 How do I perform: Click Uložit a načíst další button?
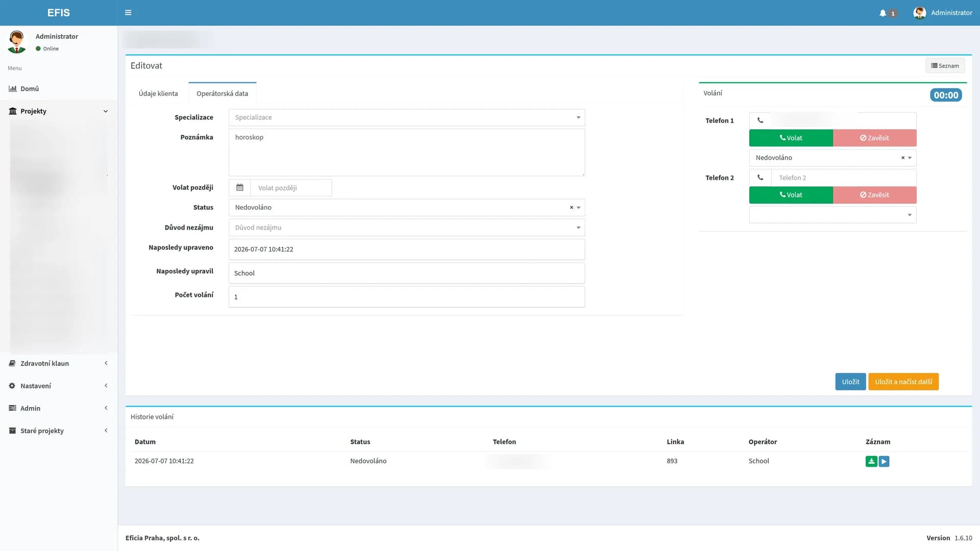903,382
